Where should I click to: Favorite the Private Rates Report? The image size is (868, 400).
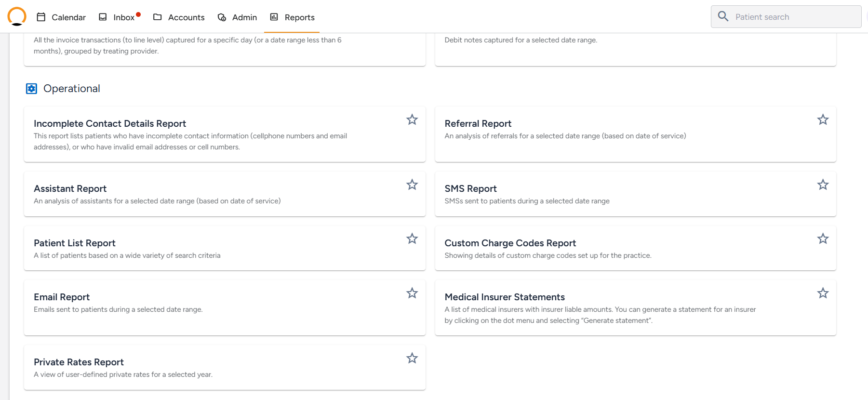click(x=412, y=358)
